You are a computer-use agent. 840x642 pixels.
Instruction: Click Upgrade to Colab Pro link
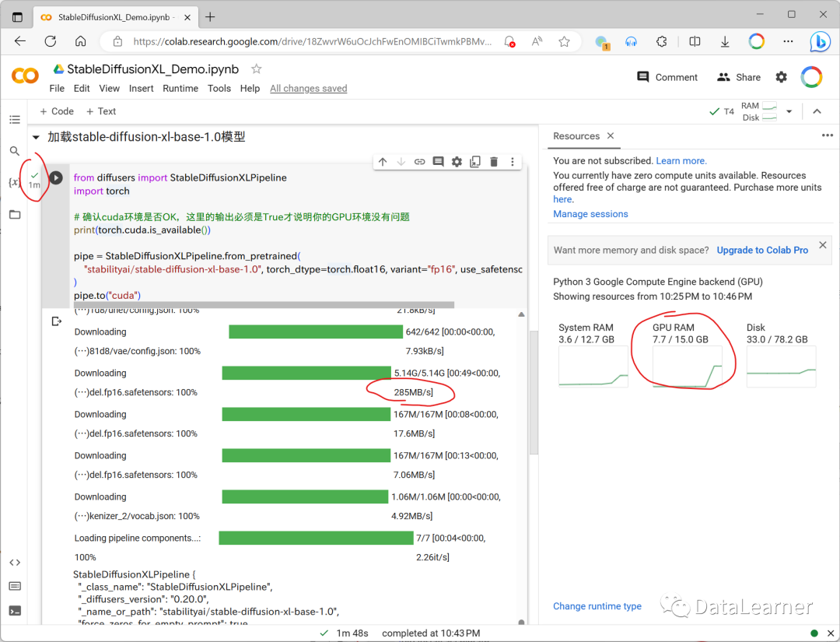[762, 251]
